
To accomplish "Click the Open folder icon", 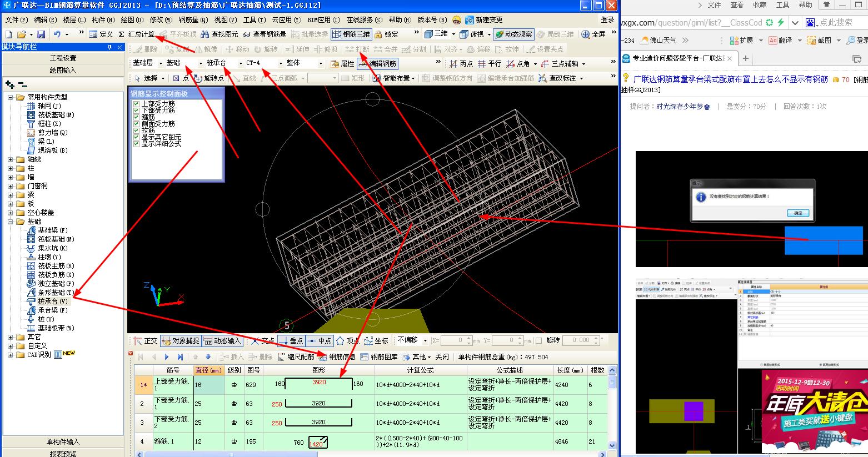I will 21,34.
